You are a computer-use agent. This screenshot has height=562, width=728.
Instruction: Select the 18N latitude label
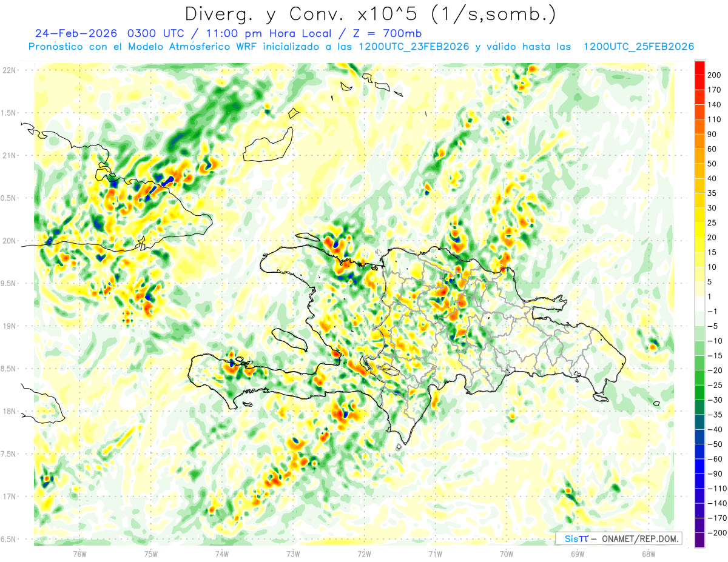(x=8, y=411)
